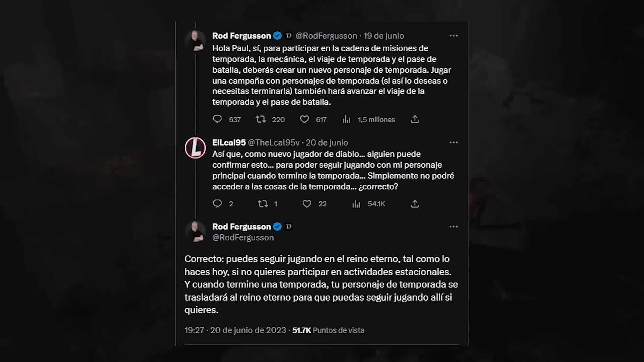Click the share icon under ElLcal95's tweet
This screenshot has width=644, height=362.
415,203
